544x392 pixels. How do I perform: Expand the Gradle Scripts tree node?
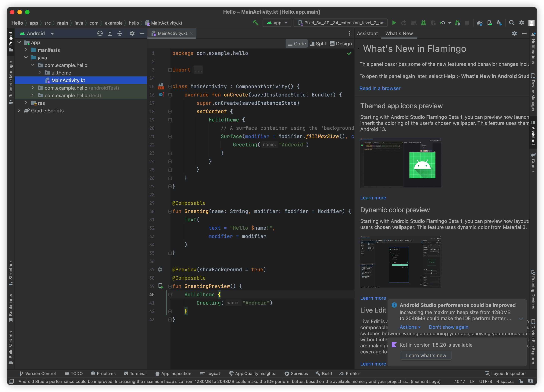[19, 110]
